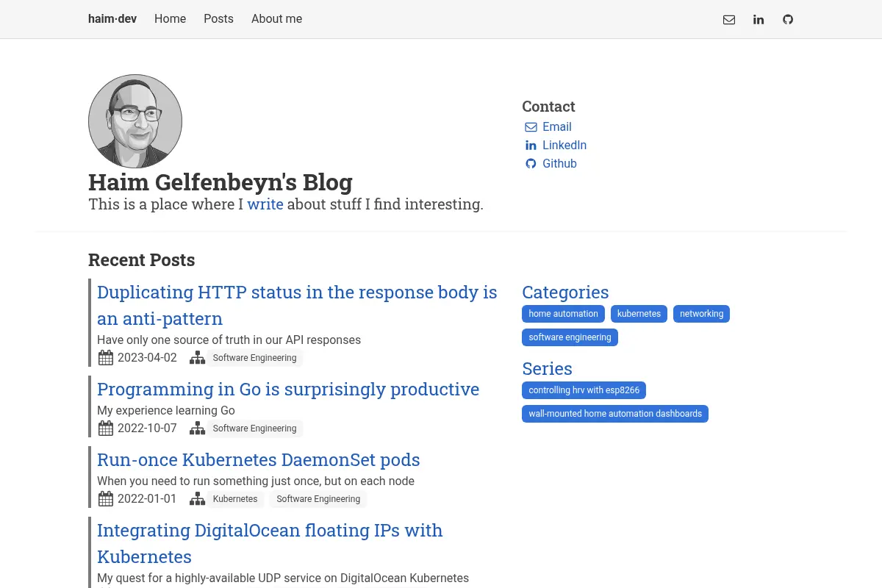Click category tree icon in DaemonSet post row
The height and width of the screenshot is (588, 882).
click(197, 499)
